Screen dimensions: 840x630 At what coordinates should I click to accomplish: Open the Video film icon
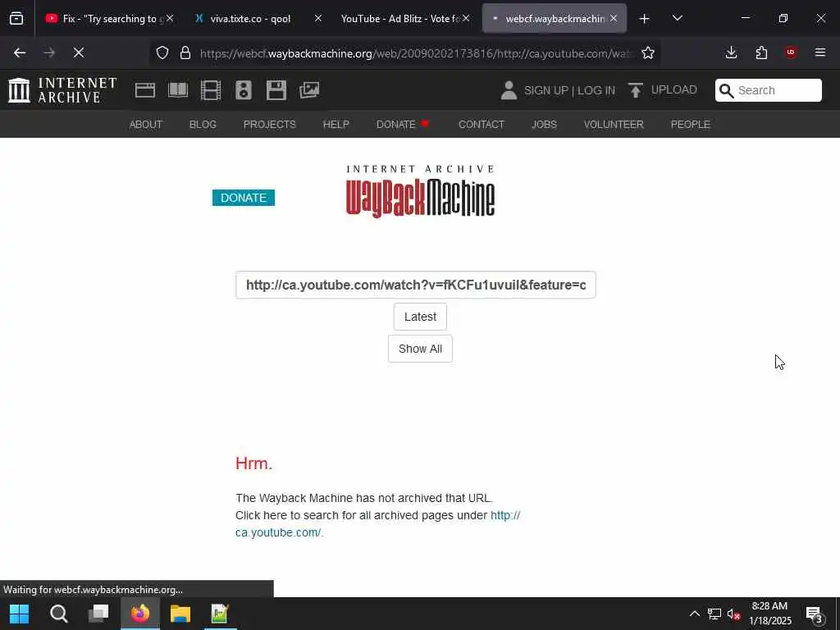[211, 90]
